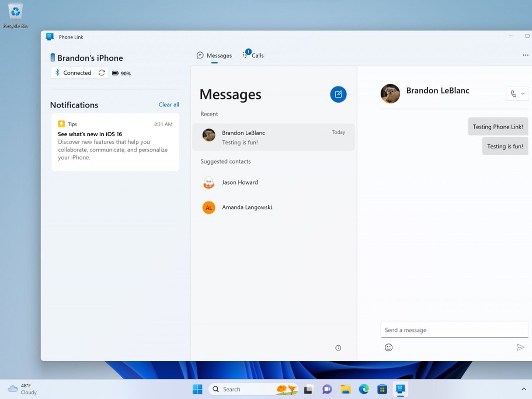The height and width of the screenshot is (399, 532).
Task: Select suggested contact Amanda Langowski
Action: click(274, 207)
